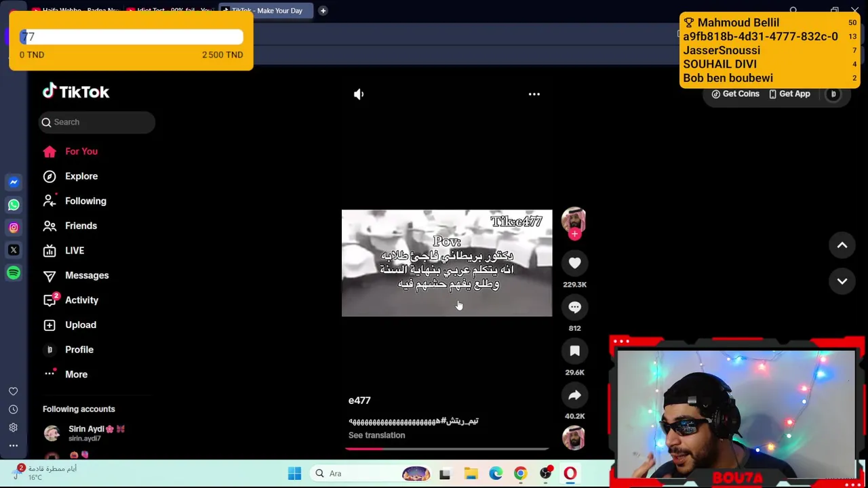The image size is (868, 488).
Task: Like the video using the heart icon
Action: 574,263
